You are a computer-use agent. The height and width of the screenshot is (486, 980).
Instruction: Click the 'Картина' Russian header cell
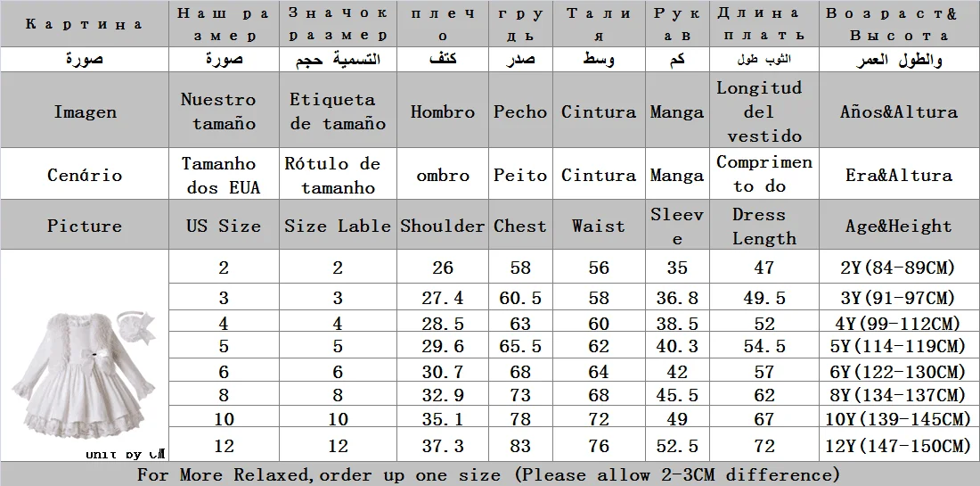[85, 24]
